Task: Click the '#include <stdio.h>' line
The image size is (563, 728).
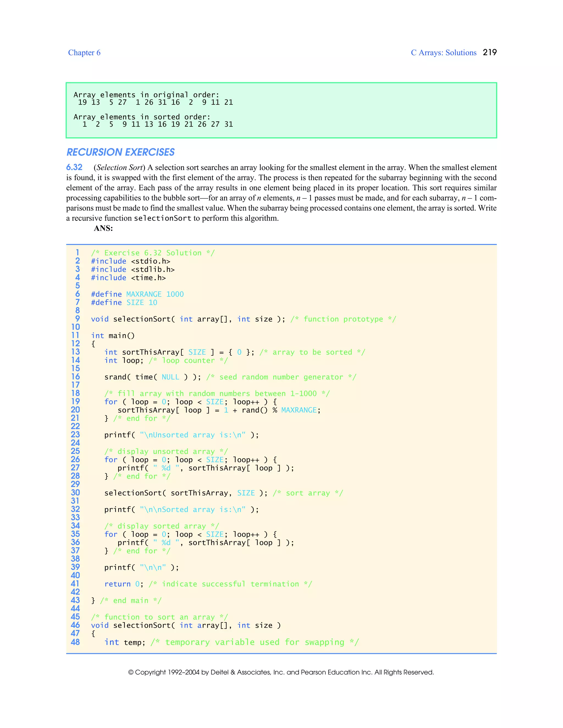Action: point(130,261)
